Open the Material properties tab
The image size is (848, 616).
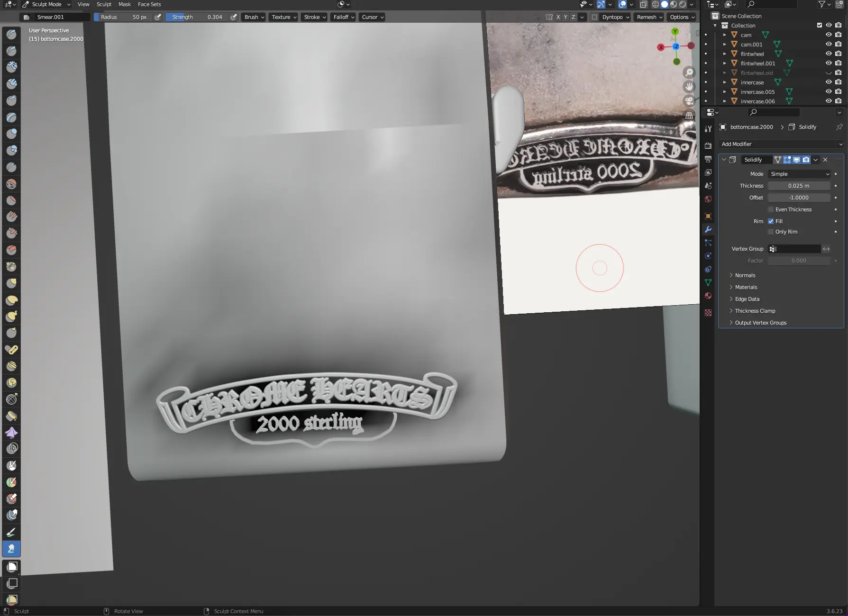[708, 296]
